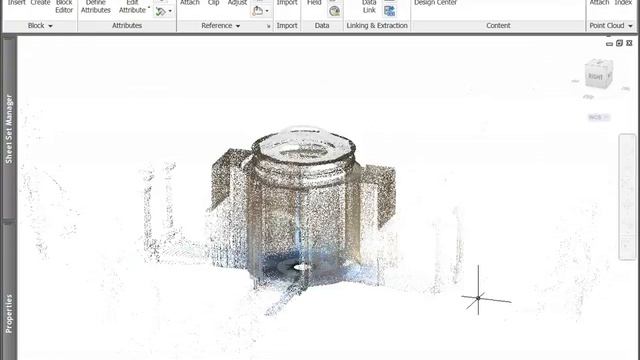The width and height of the screenshot is (640, 360).
Task: Click the snap to underlays icon
Action: (x=257, y=11)
